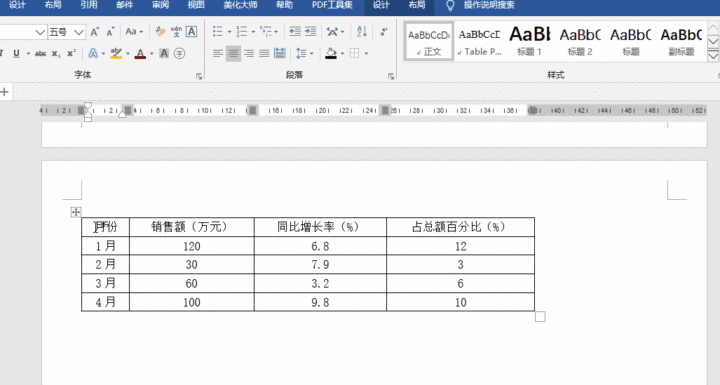Toggle character shading icon

(x=164, y=53)
